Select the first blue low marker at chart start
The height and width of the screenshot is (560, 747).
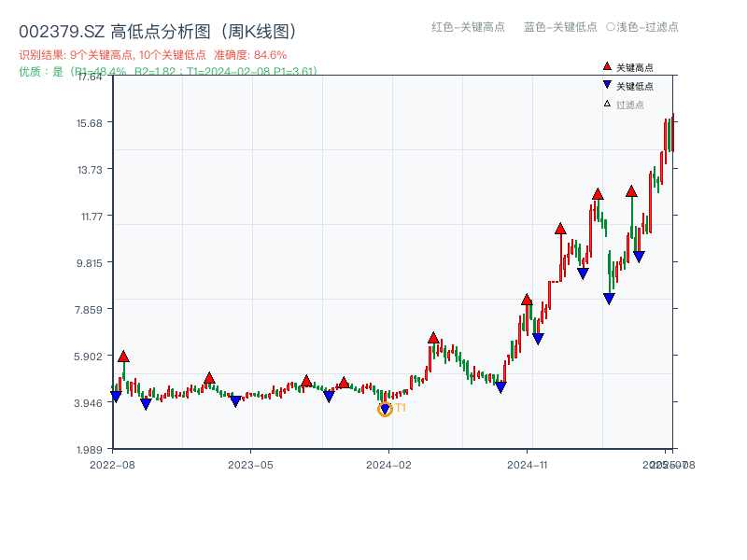[116, 396]
